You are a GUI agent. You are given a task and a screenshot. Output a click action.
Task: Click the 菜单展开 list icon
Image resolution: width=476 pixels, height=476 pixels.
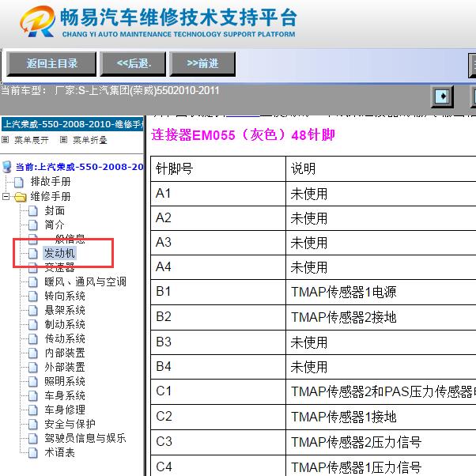[6, 140]
